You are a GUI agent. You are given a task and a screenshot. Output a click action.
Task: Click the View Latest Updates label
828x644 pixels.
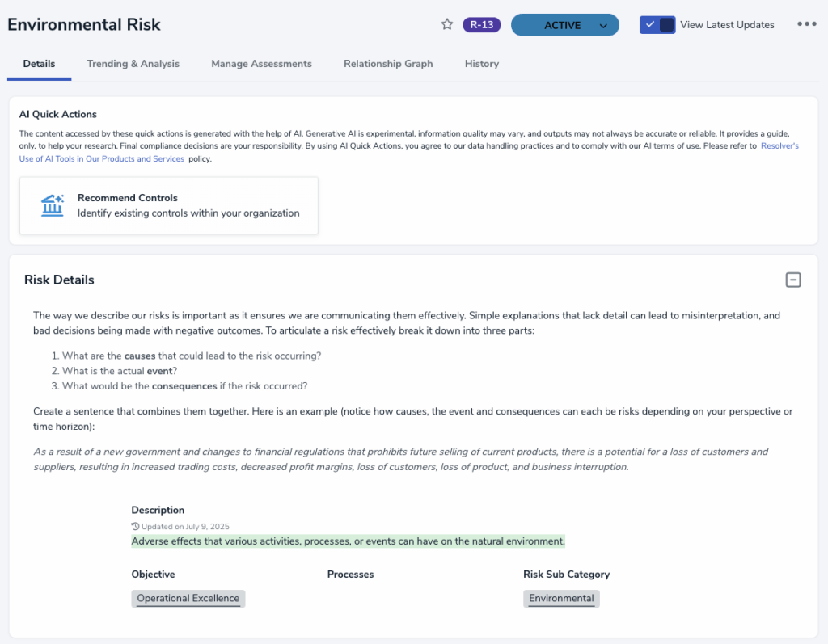click(x=727, y=25)
